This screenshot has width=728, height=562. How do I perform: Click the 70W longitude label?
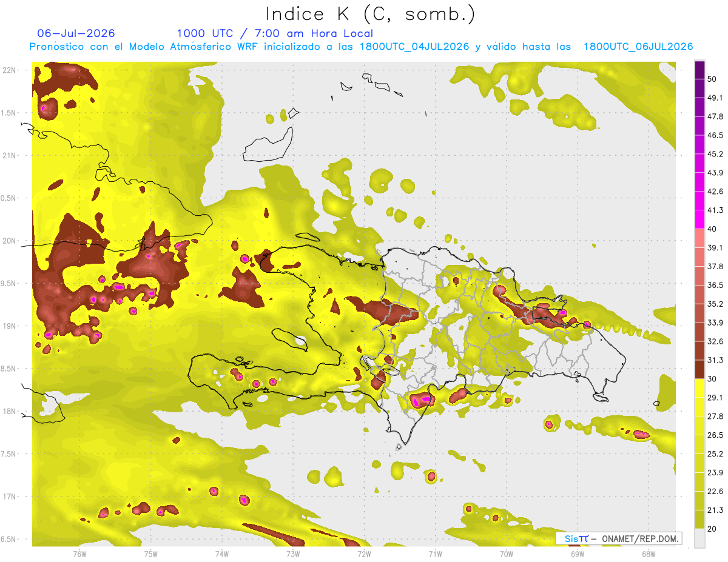click(506, 553)
